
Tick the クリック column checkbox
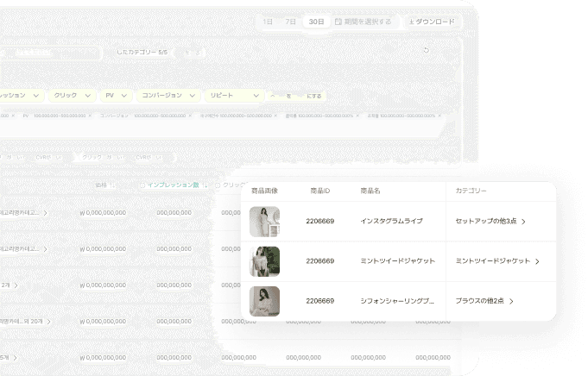(x=218, y=185)
